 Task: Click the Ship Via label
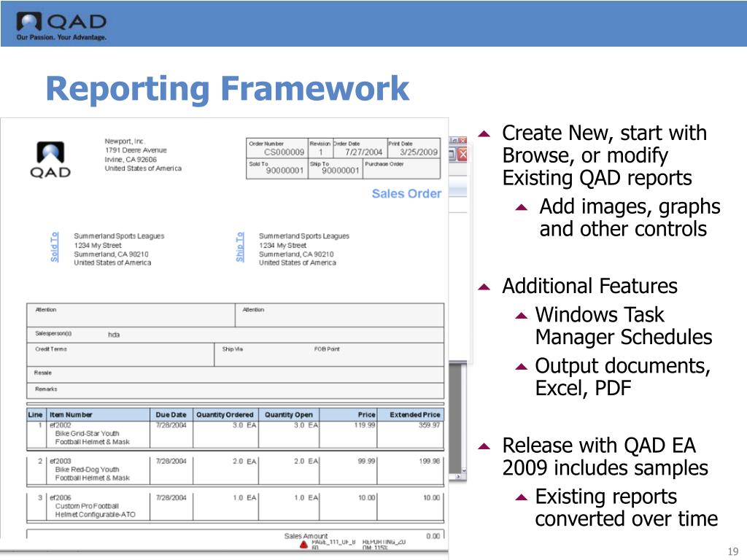[x=233, y=349]
